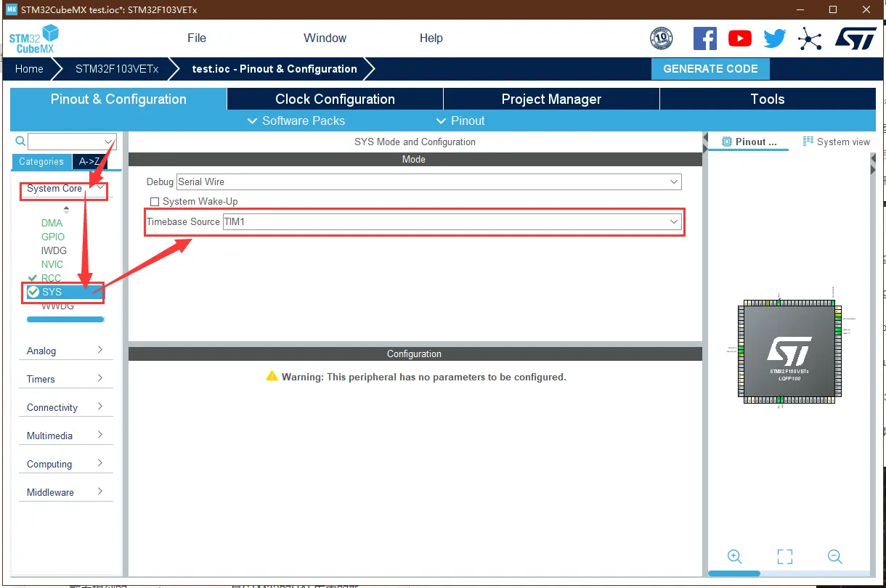
Task: Select DMA in System Core list
Action: coord(52,223)
